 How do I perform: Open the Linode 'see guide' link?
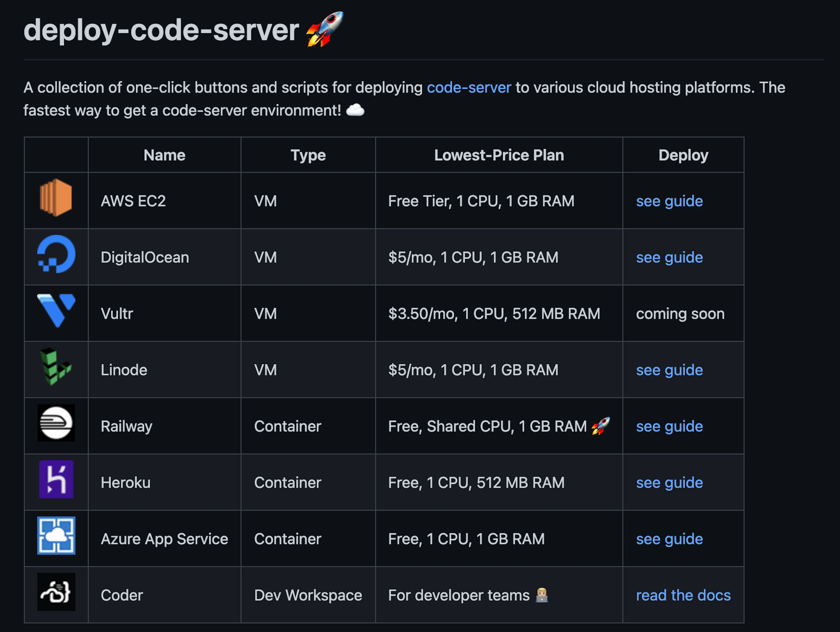670,370
